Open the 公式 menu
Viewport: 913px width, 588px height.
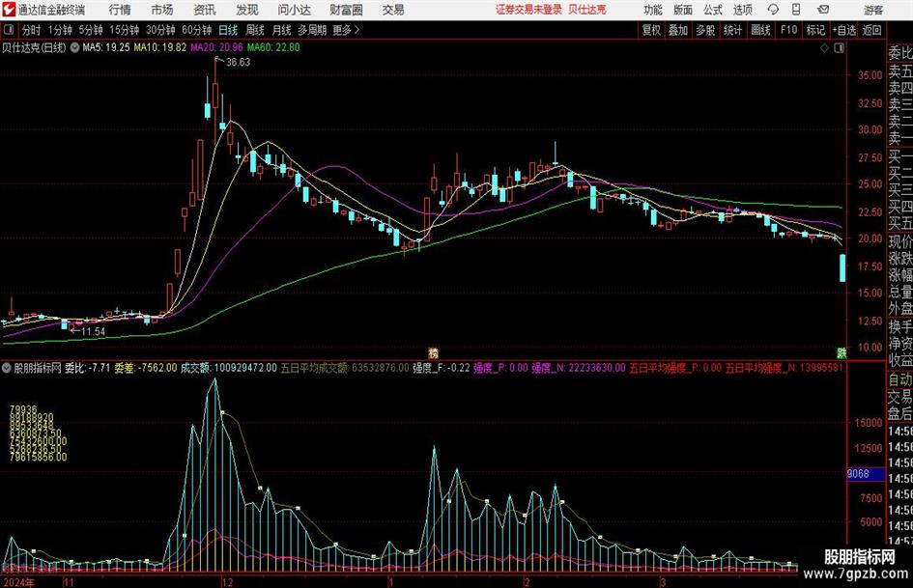(x=713, y=10)
